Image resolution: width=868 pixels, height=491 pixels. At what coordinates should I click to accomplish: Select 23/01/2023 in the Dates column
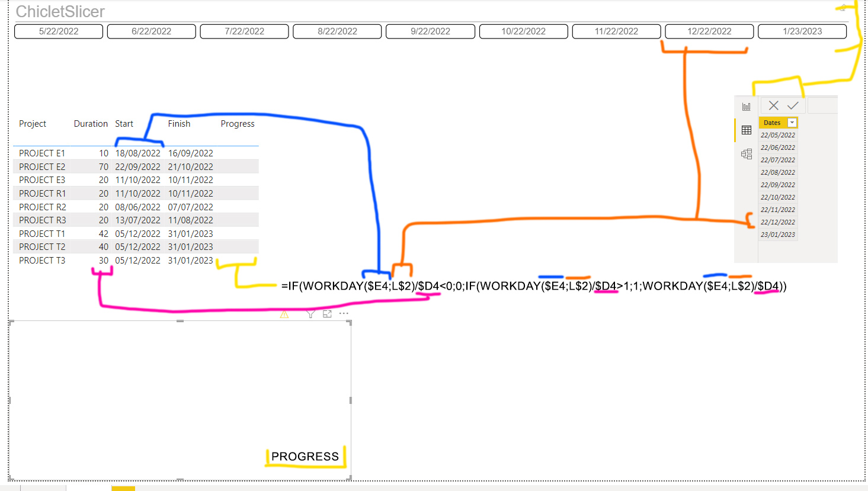[x=778, y=235]
